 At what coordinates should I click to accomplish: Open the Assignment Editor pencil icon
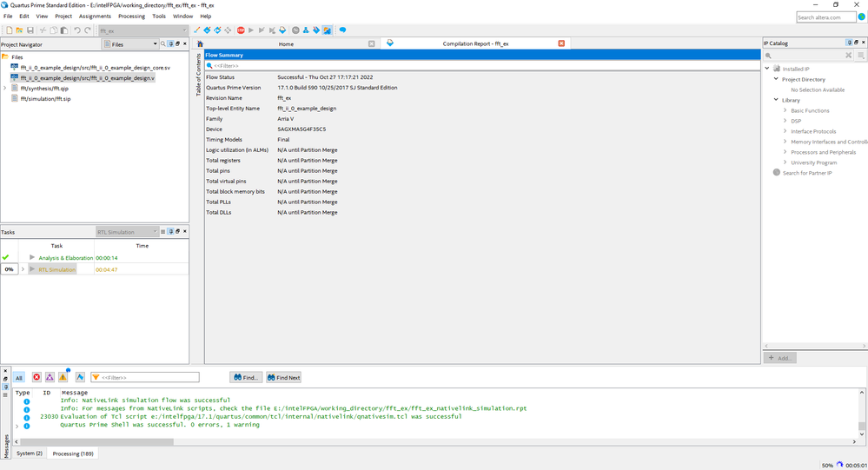(x=196, y=30)
